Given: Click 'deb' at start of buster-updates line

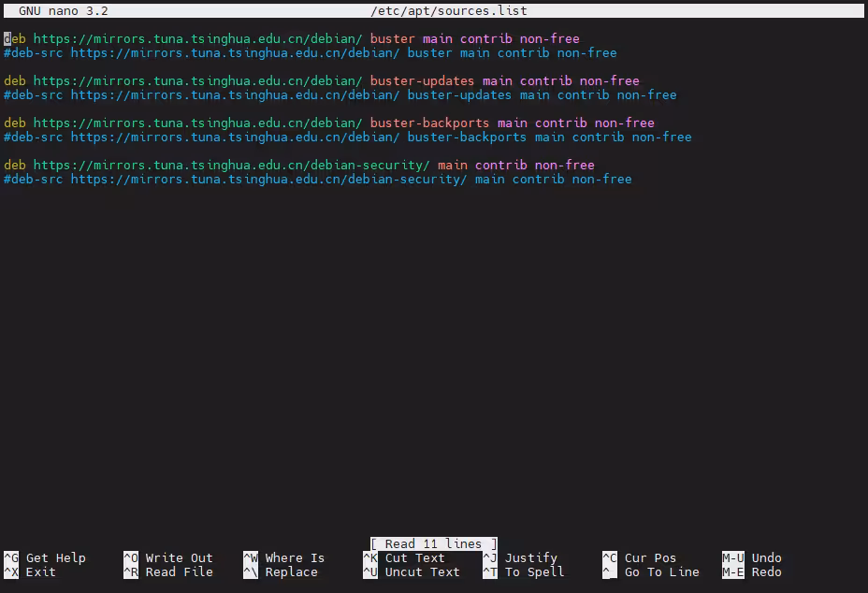Looking at the screenshot, I should tap(15, 80).
